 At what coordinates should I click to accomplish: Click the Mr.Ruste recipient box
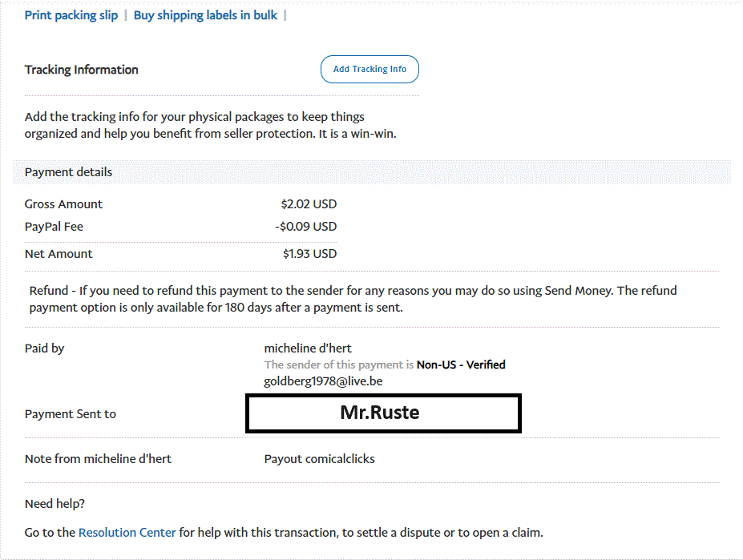click(383, 413)
